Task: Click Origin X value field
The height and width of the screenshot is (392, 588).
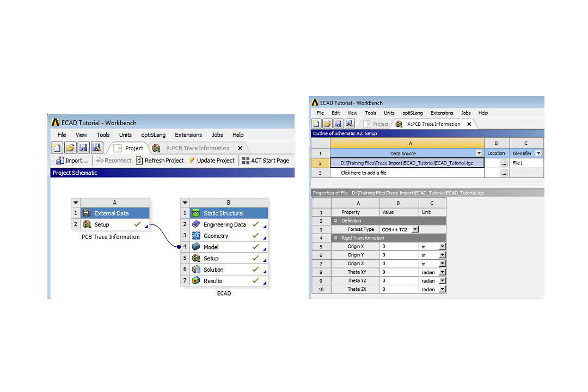Action: point(399,247)
